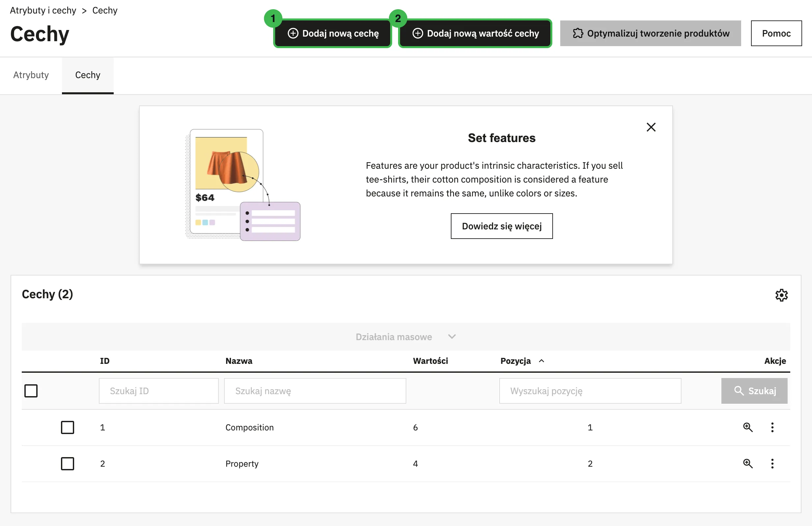Focus the Wyszukaj pozycję input field
Viewport: 812px width, 526px height.
pyautogui.click(x=590, y=391)
